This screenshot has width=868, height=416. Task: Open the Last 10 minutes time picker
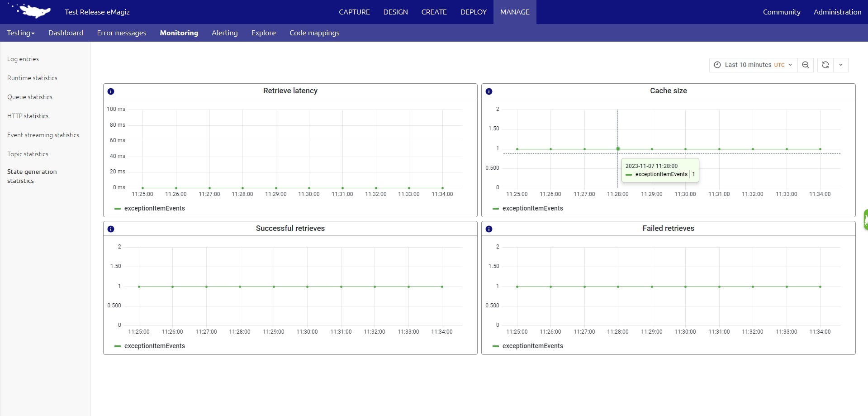[753, 65]
